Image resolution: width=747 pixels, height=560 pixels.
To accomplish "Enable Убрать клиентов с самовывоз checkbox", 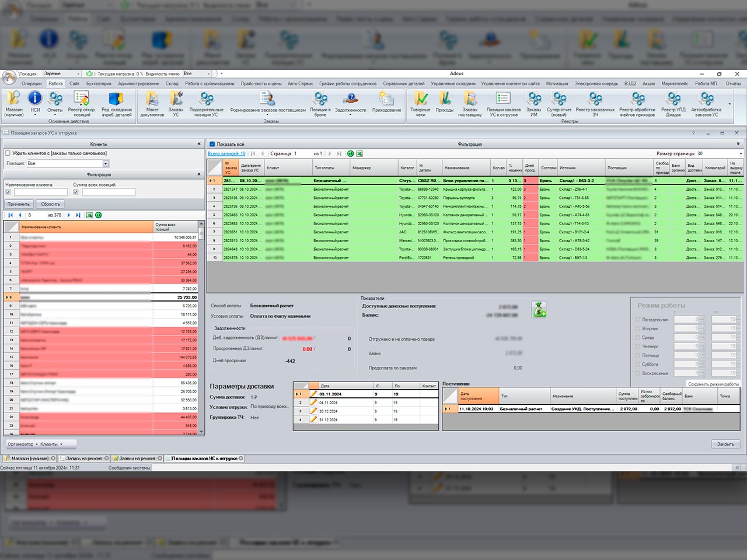I will point(8,153).
